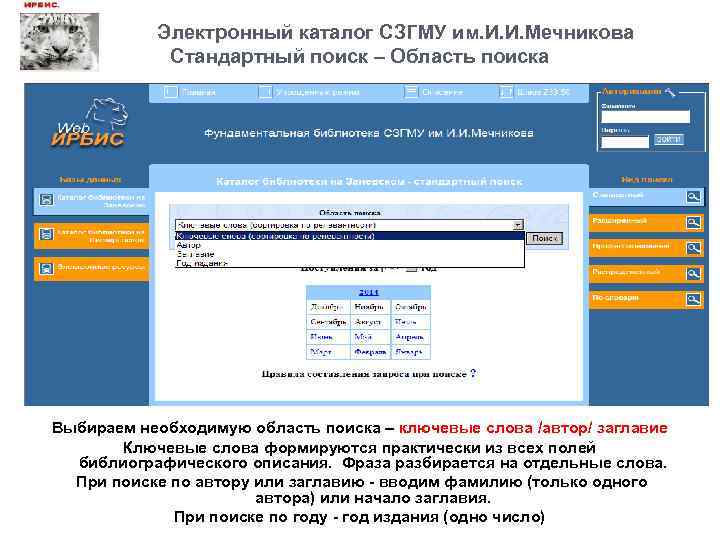Screen dimensions: 720x540
Task: Click magnifier icon of Расширенный search
Action: pyautogui.click(x=693, y=223)
